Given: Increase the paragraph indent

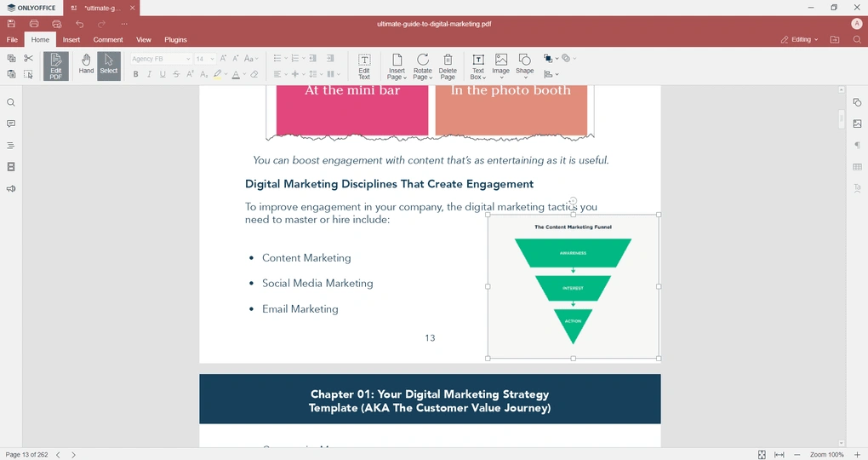Looking at the screenshot, I should (330, 58).
